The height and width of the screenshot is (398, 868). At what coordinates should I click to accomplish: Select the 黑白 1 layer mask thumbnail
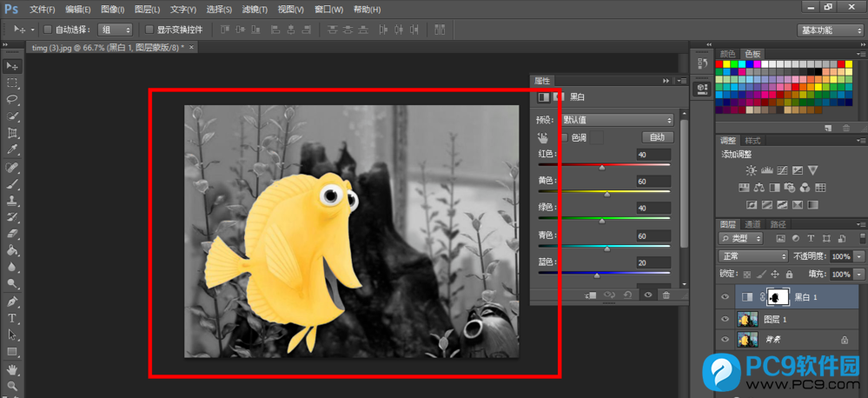[x=776, y=297]
